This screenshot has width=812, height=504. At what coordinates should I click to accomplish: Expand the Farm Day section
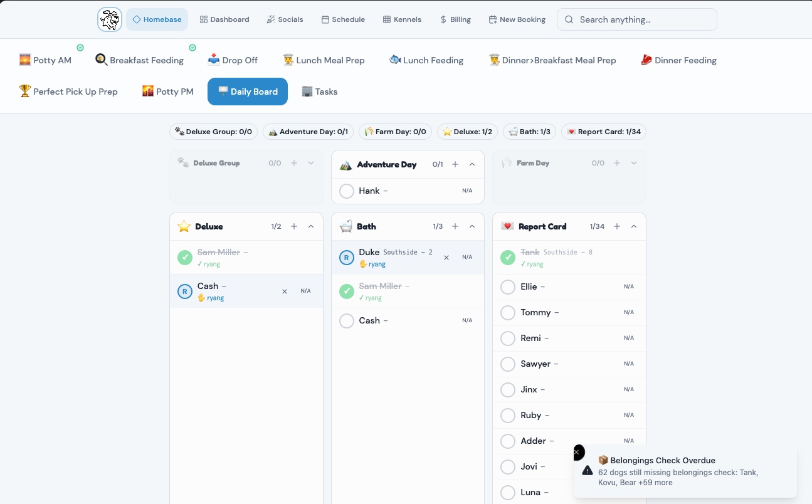(634, 163)
